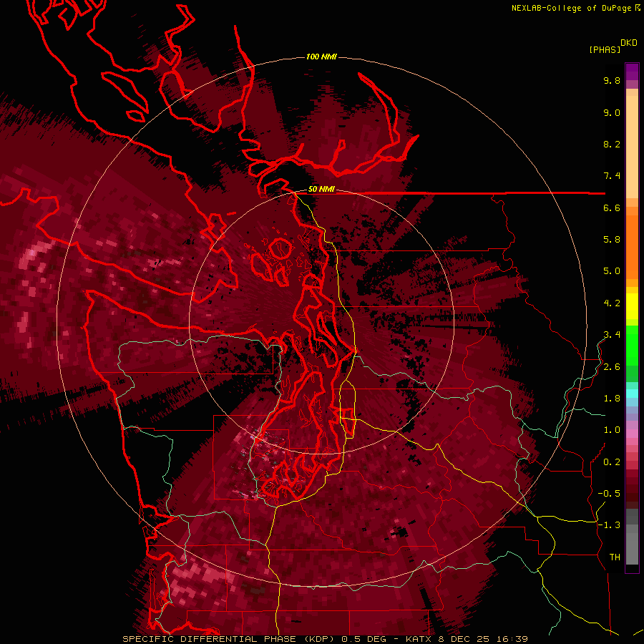Select the 9.8 legend value
The height and width of the screenshot is (644, 644).
point(612,81)
